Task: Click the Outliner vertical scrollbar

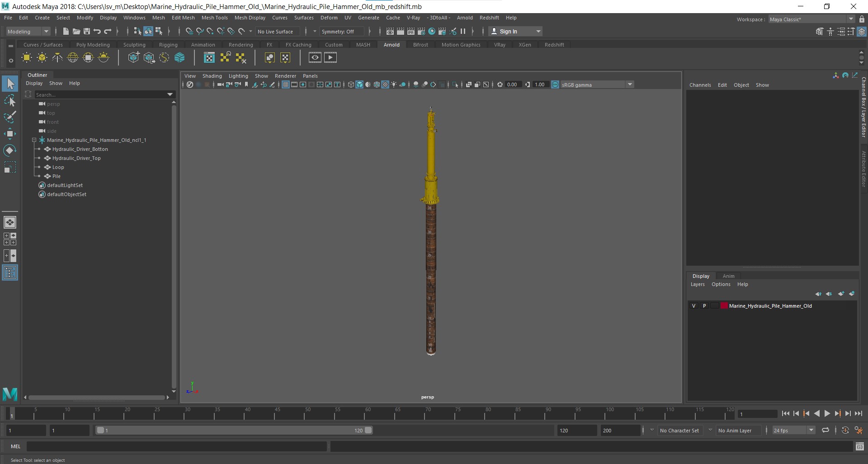Action: pyautogui.click(x=174, y=247)
